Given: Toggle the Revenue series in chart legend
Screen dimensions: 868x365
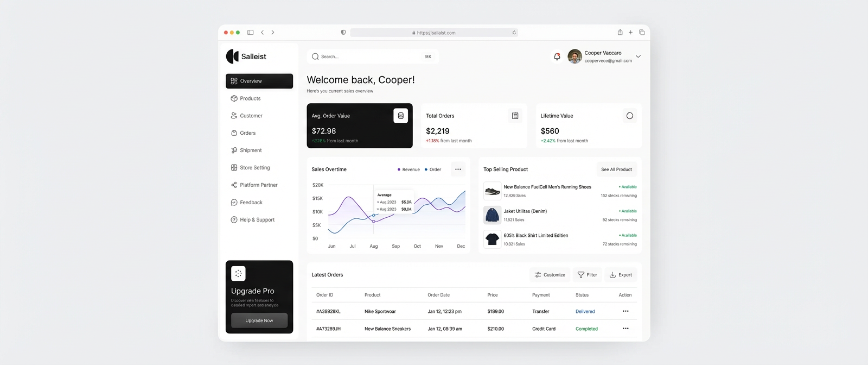Looking at the screenshot, I should pos(409,169).
